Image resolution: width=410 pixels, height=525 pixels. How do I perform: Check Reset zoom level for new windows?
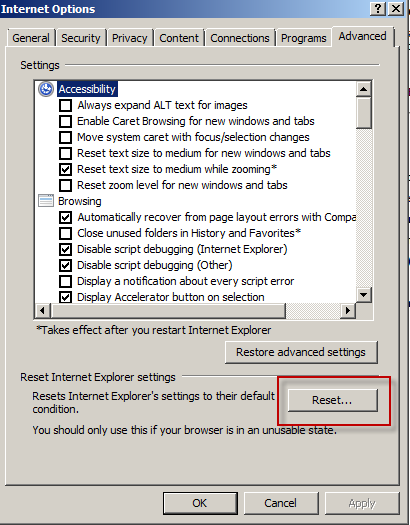[x=65, y=185]
